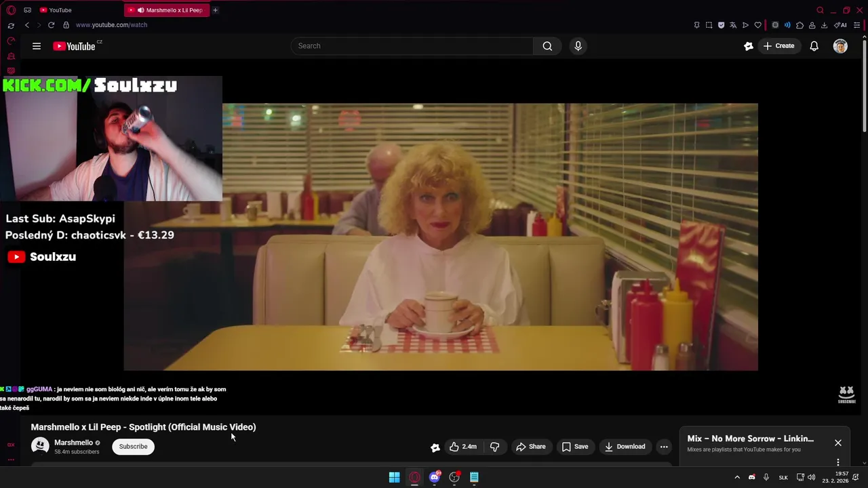
Task: Click the page vertical scrollbar
Action: point(864,85)
